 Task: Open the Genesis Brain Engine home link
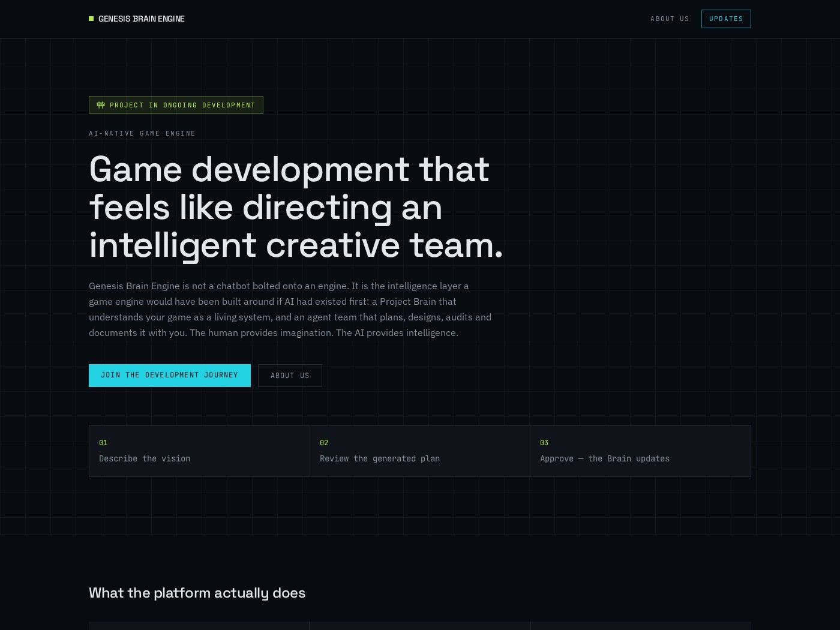[x=137, y=19]
